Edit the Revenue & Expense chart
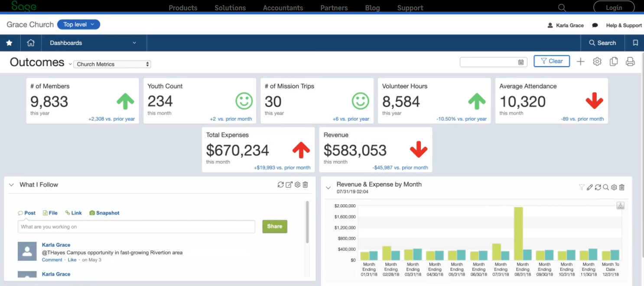Image resolution: width=644 pixels, height=286 pixels. 589,187
